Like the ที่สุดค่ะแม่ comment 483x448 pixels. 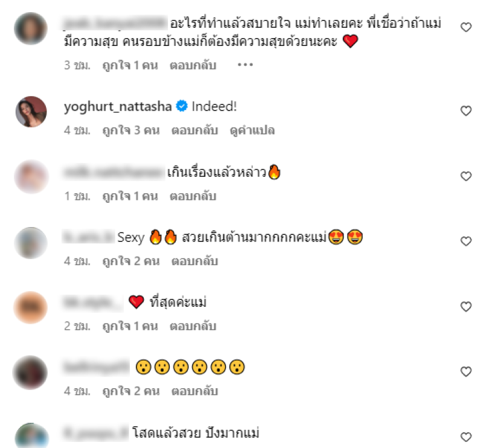tap(466, 306)
